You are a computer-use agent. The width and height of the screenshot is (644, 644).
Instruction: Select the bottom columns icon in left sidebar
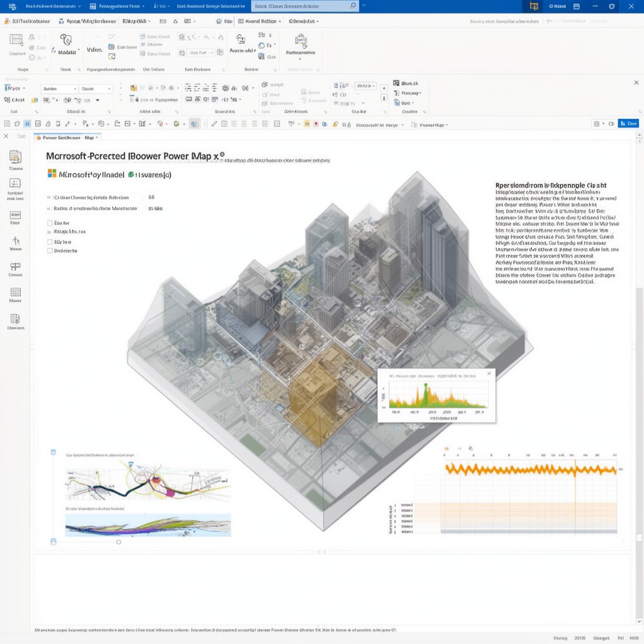[x=15, y=319]
